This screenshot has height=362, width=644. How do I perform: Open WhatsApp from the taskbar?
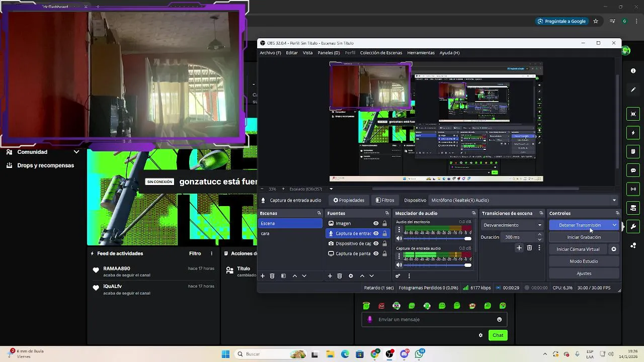[x=419, y=354]
